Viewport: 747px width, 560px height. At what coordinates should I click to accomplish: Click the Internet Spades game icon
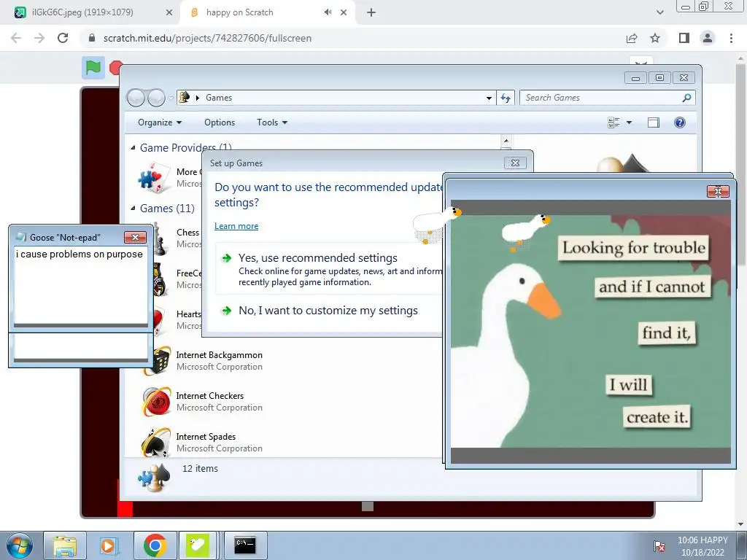[156, 442]
